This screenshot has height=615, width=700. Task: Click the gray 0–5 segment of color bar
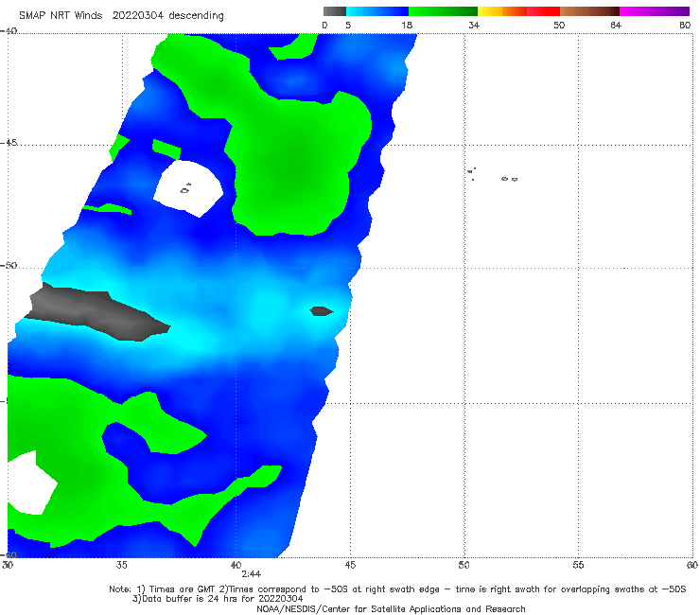point(334,11)
